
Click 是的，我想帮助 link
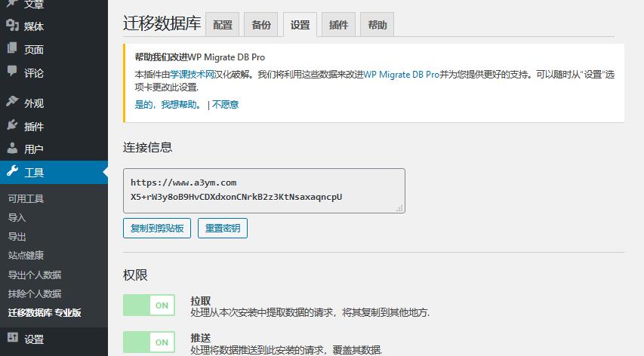[x=169, y=105]
